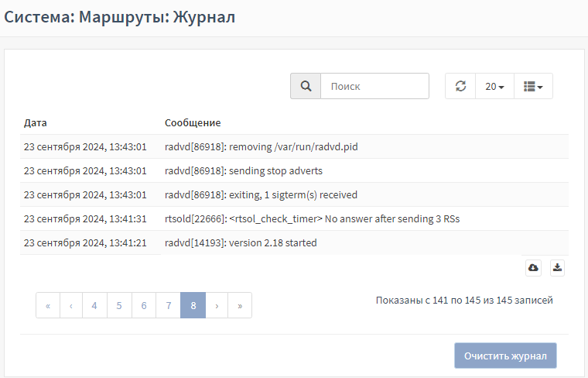Screen dimensions: 588x378
Task: Click the Сообщение column header
Action: click(x=193, y=122)
